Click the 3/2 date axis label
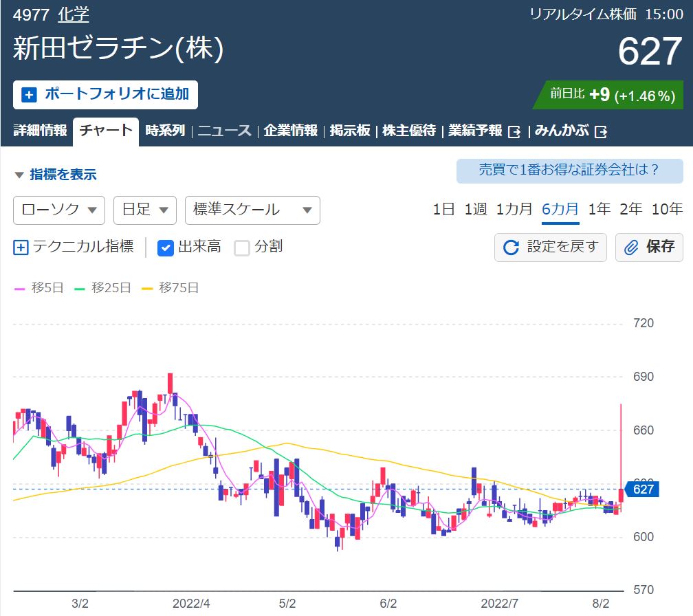 pyautogui.click(x=80, y=604)
